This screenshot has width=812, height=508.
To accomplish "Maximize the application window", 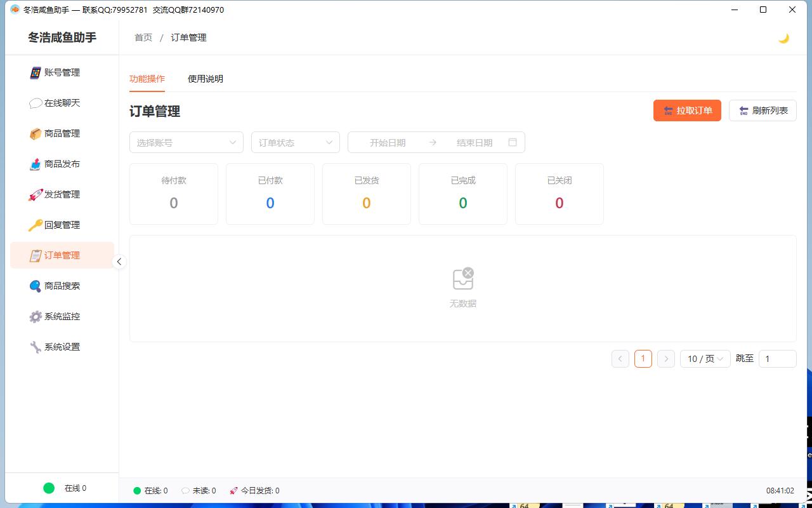I will 763,10.
